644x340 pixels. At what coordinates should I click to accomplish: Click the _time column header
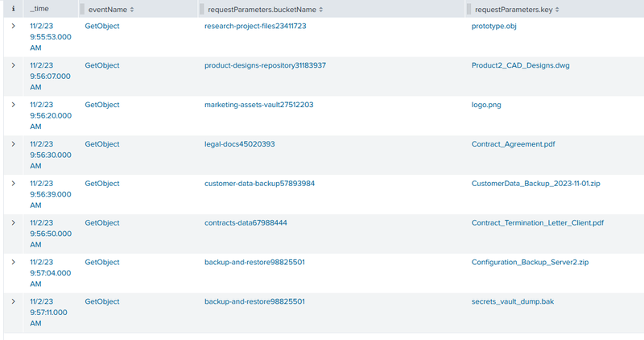click(39, 9)
